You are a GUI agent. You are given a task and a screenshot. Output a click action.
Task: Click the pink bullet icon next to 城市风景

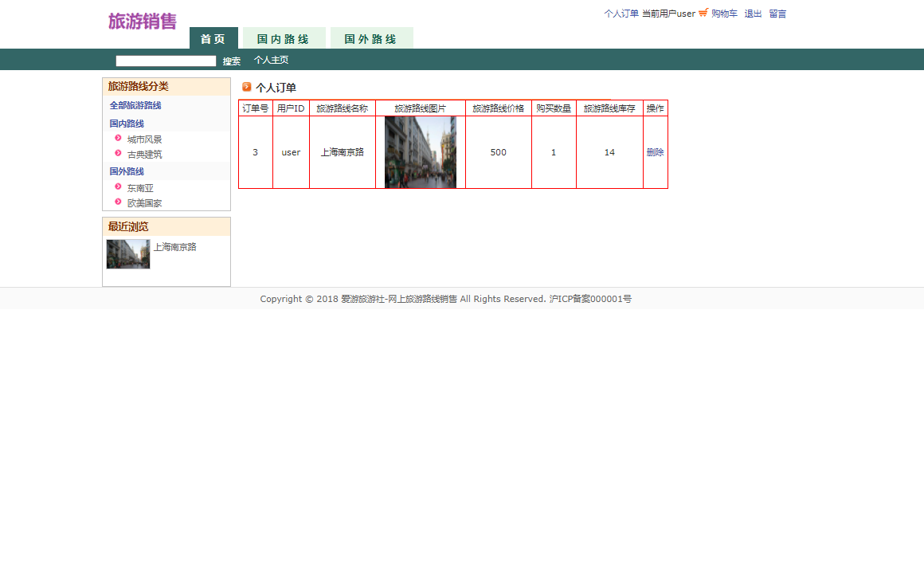[x=116, y=138]
